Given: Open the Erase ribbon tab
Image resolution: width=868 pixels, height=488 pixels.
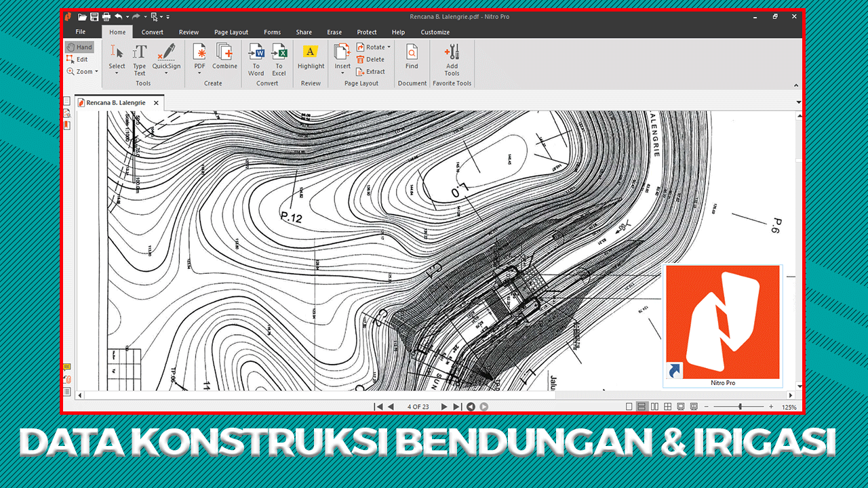Looking at the screenshot, I should click(x=334, y=32).
